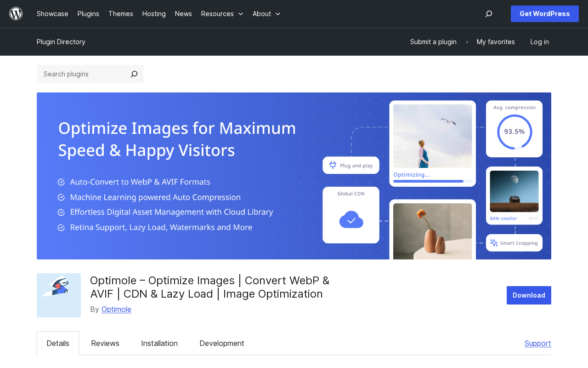This screenshot has width=588, height=368.
Task: Open My favorites link
Action: click(496, 42)
